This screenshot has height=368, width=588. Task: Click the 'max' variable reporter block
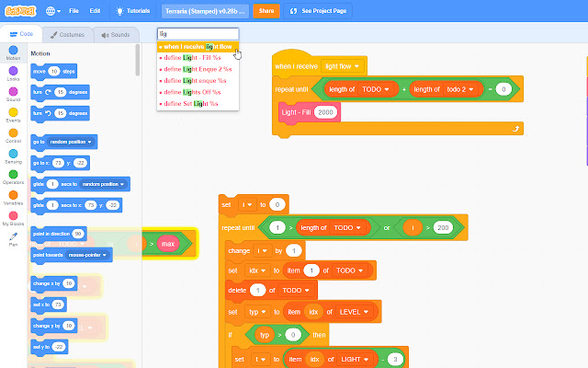[x=168, y=244]
